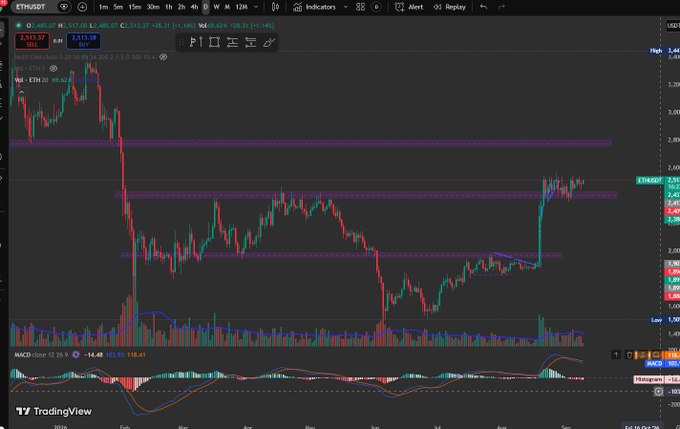Expand the indicator favorites dropdown arrow
This screenshot has height=429, width=680.
click(346, 7)
